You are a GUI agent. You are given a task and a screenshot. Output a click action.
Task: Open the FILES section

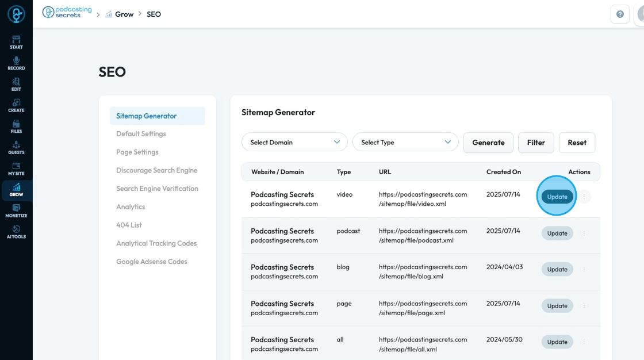(16, 127)
